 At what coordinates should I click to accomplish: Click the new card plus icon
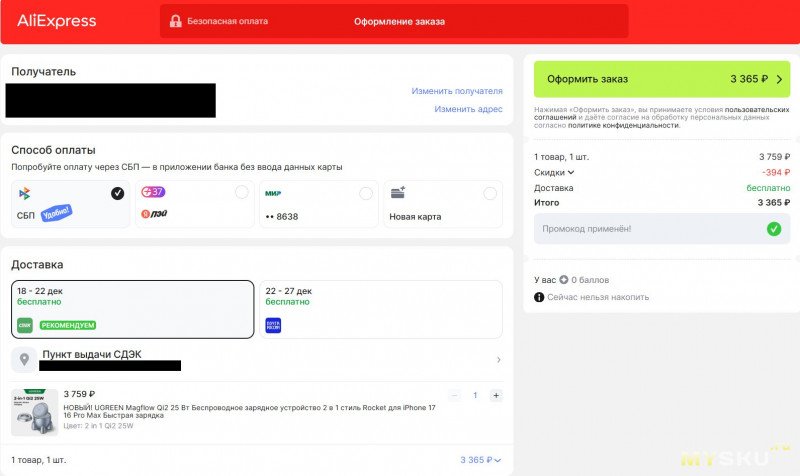(x=397, y=192)
